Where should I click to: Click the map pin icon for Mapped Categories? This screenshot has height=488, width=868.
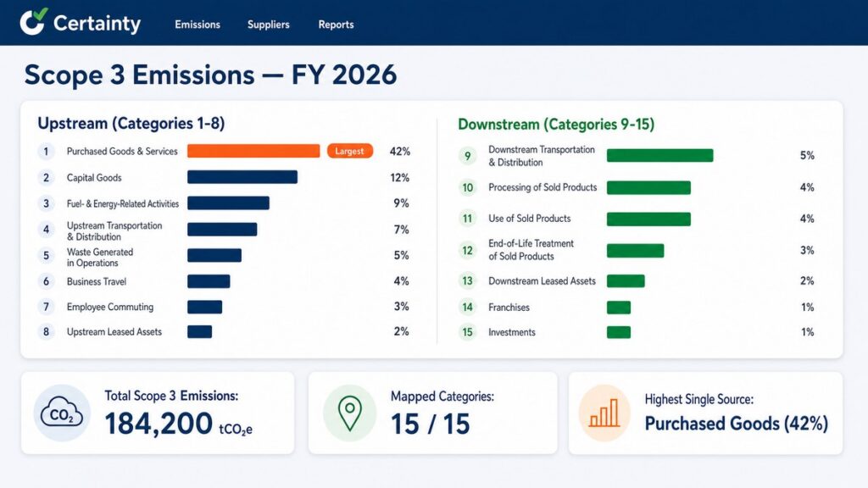350,413
